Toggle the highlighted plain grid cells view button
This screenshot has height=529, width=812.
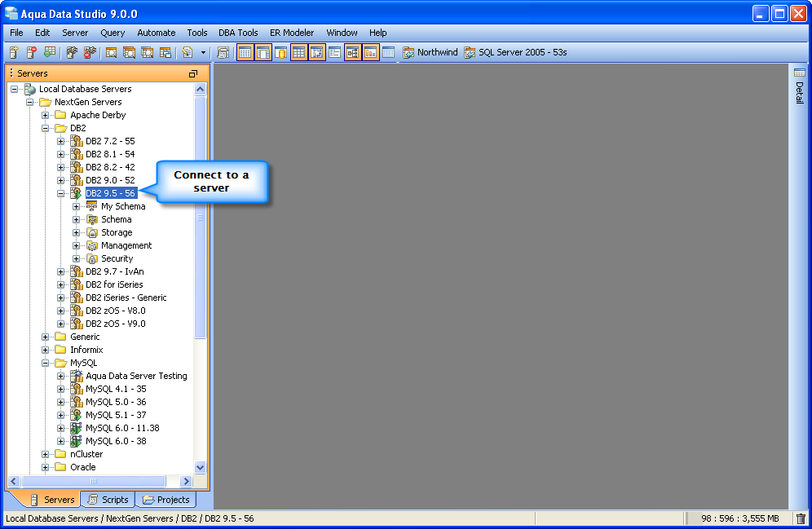tap(299, 52)
